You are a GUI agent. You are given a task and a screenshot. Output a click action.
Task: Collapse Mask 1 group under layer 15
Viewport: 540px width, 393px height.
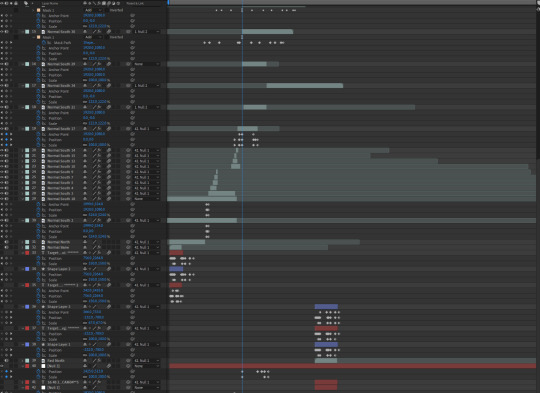pyautogui.click(x=34, y=37)
